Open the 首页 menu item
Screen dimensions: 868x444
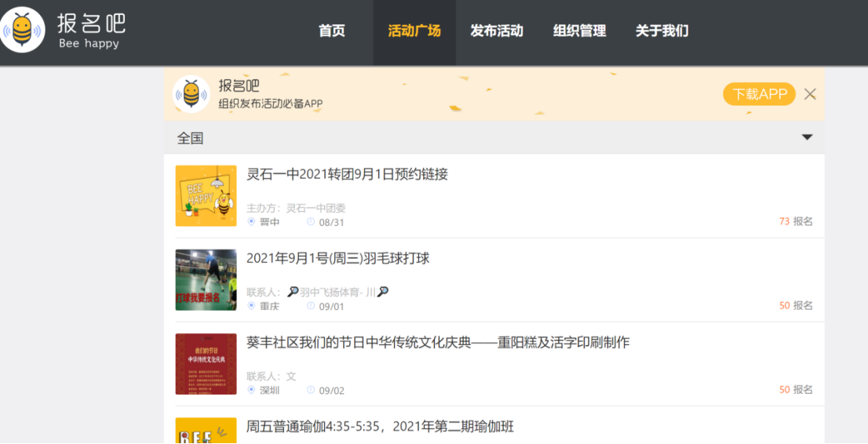pos(332,31)
